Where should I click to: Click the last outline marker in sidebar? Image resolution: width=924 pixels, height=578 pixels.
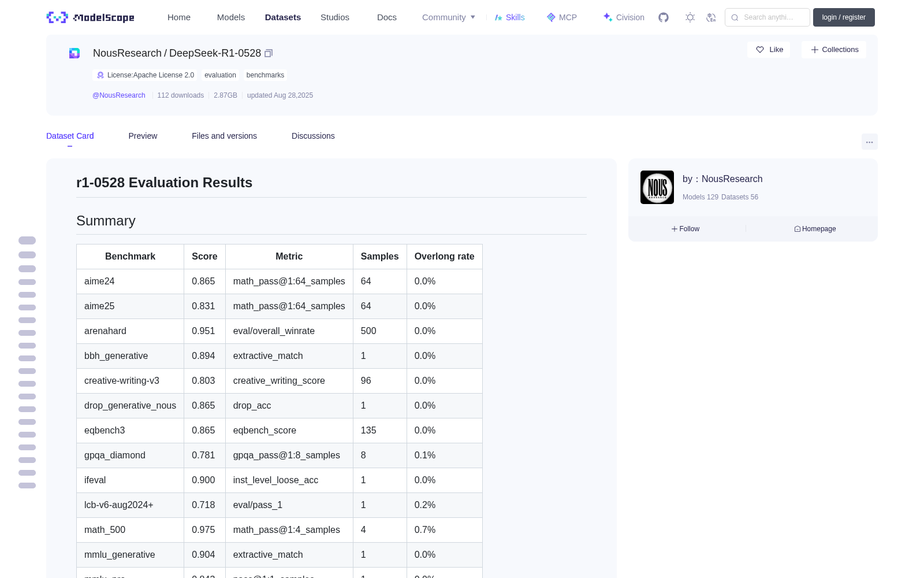tap(27, 486)
